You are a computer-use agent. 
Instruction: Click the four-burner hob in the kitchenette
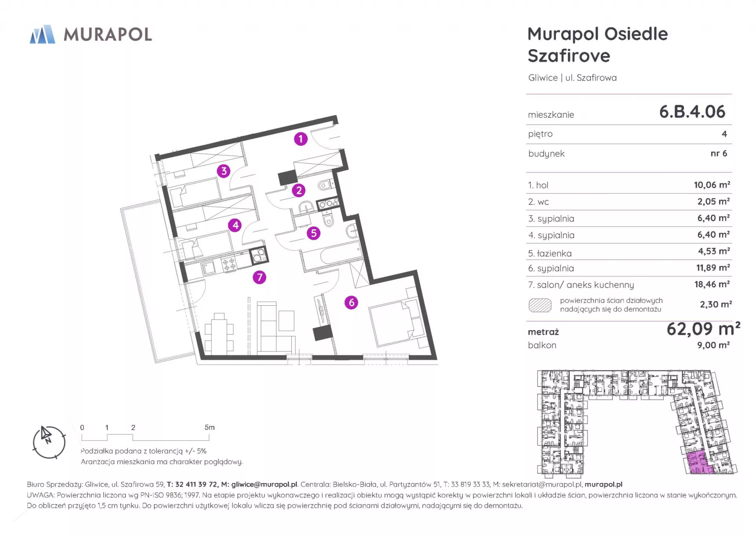pos(229,264)
